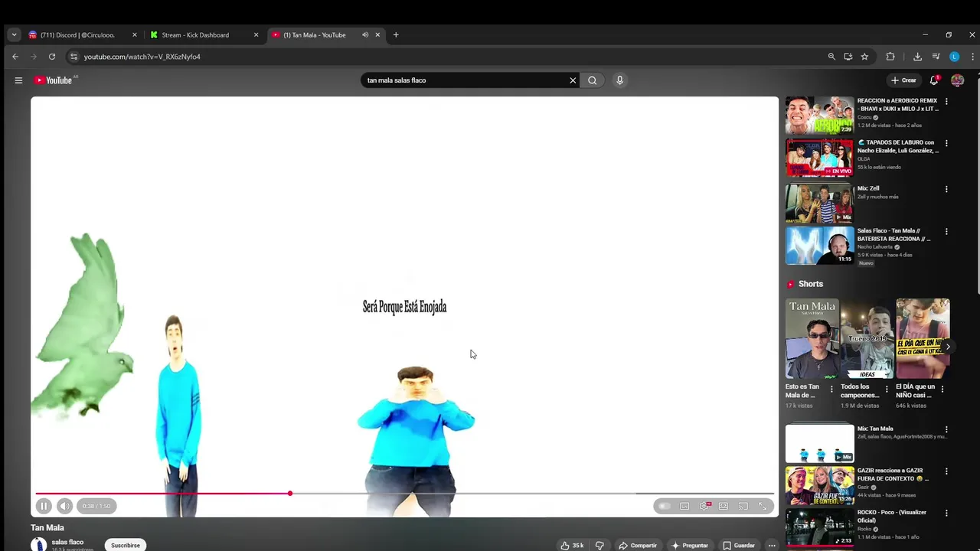The width and height of the screenshot is (980, 551).
Task: Mute the video volume
Action: click(64, 506)
